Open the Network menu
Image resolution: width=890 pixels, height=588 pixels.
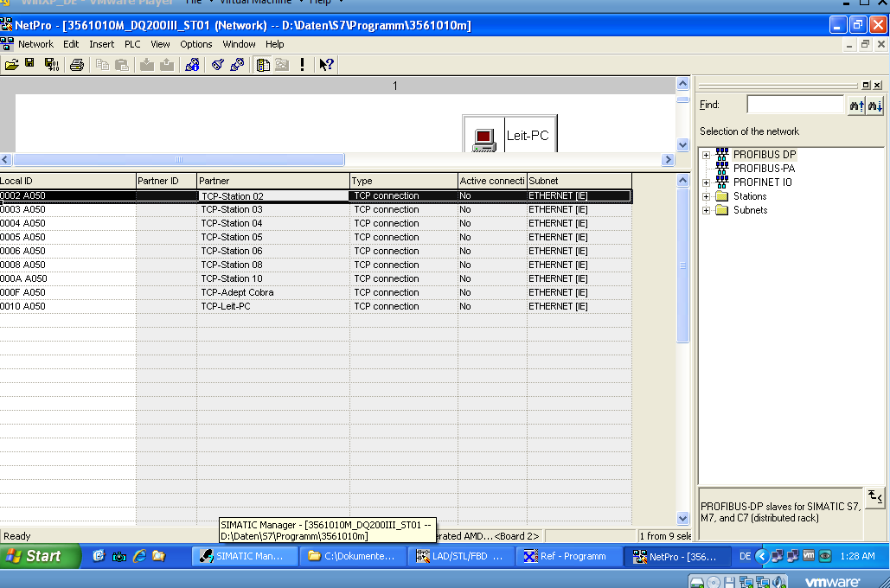35,44
